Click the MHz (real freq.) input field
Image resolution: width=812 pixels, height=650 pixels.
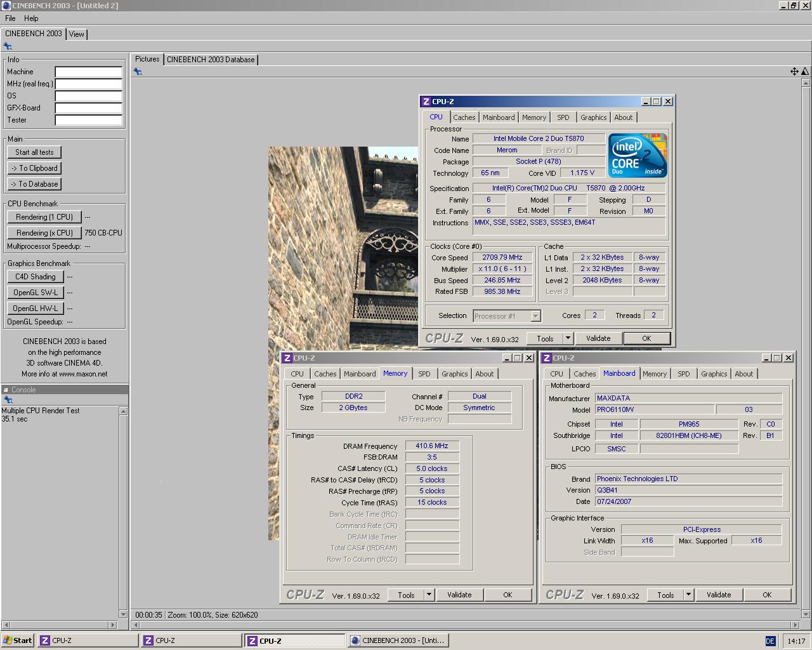point(88,84)
